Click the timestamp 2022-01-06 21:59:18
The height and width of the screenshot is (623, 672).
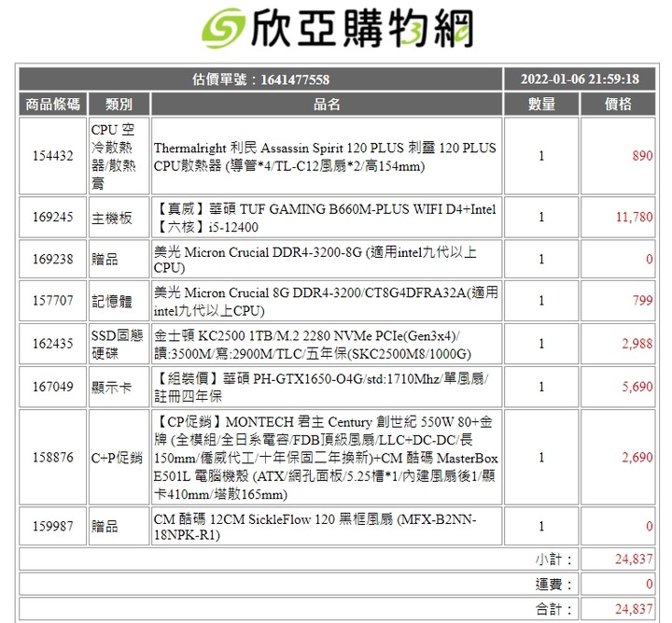click(580, 78)
